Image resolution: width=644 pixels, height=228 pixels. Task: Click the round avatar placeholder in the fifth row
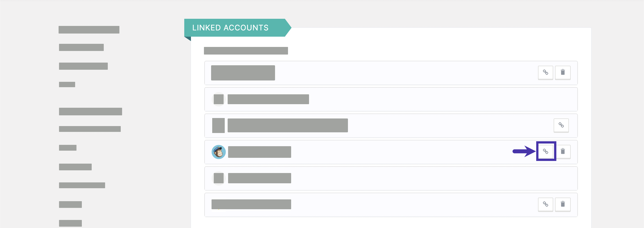(219, 178)
